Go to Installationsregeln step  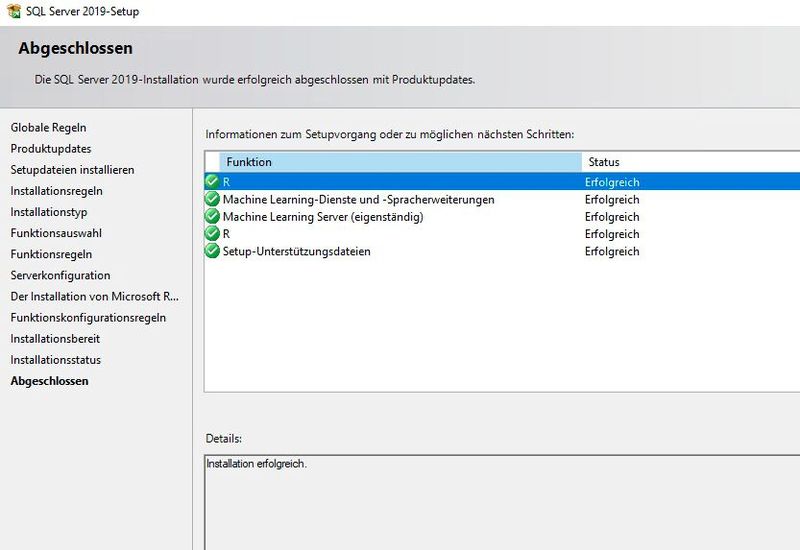click(56, 191)
